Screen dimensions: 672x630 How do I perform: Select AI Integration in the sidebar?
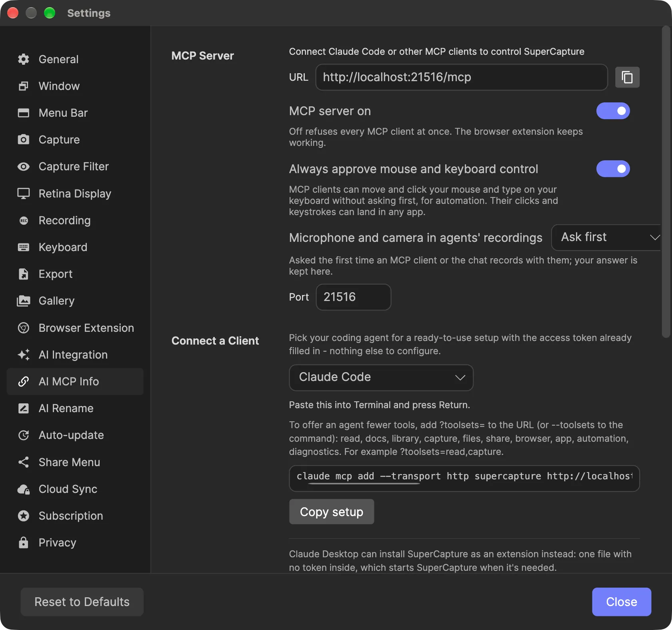pyautogui.click(x=75, y=355)
